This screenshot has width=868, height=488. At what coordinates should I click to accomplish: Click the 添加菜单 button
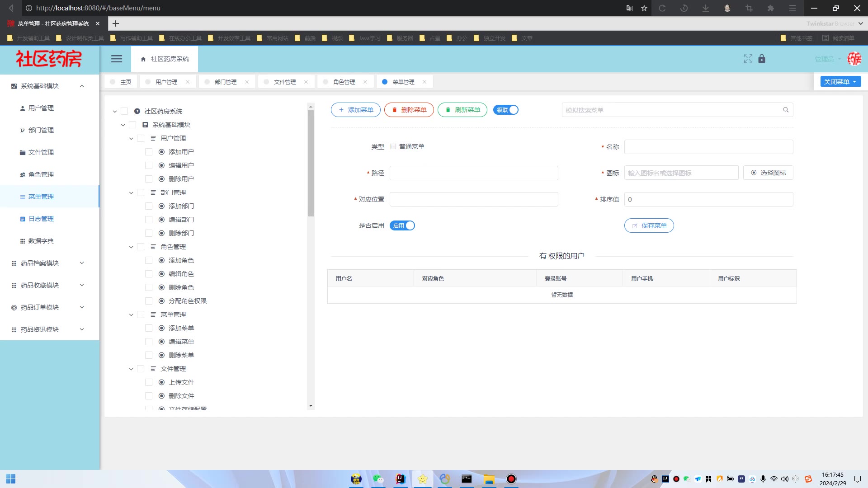click(x=356, y=110)
